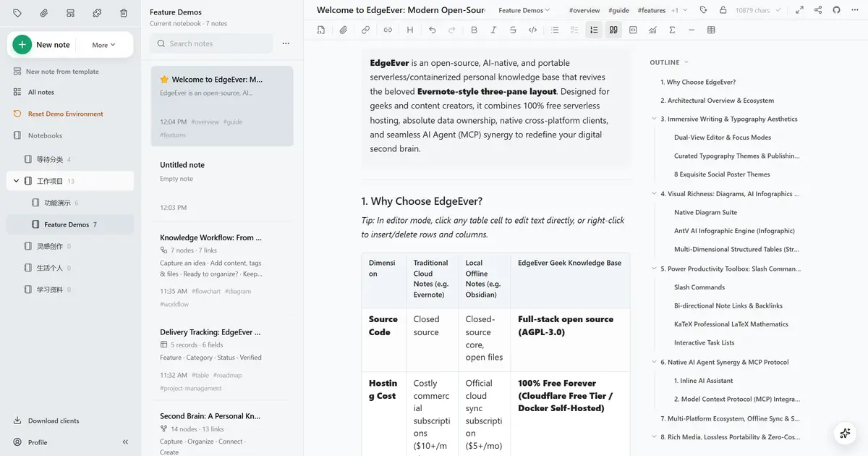Open the trash bin icon

124,13
